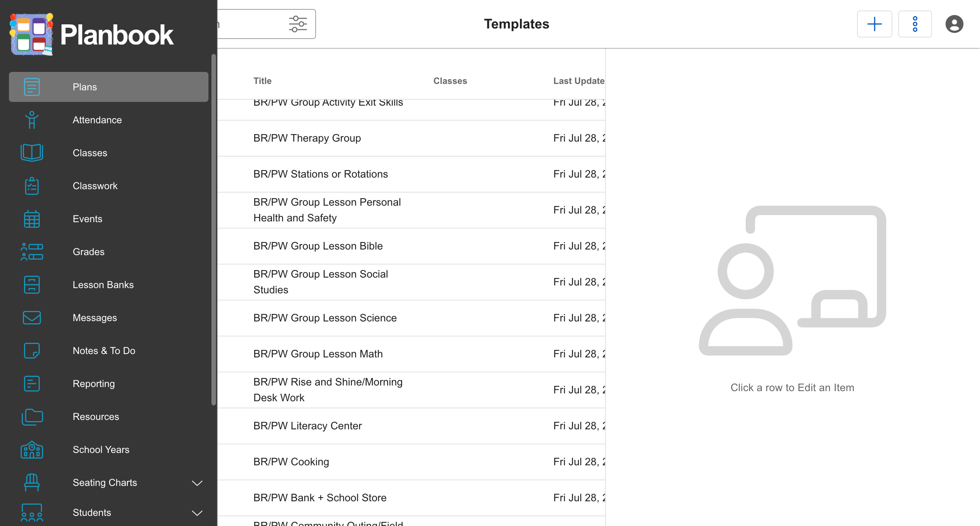Click the Classwork clipboard icon
This screenshot has height=526, width=980.
pyautogui.click(x=31, y=186)
